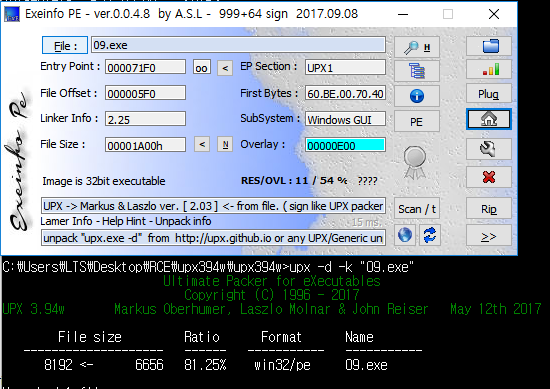Click the < button beside File Size
The width and height of the screenshot is (550, 389).
pyautogui.click(x=202, y=144)
